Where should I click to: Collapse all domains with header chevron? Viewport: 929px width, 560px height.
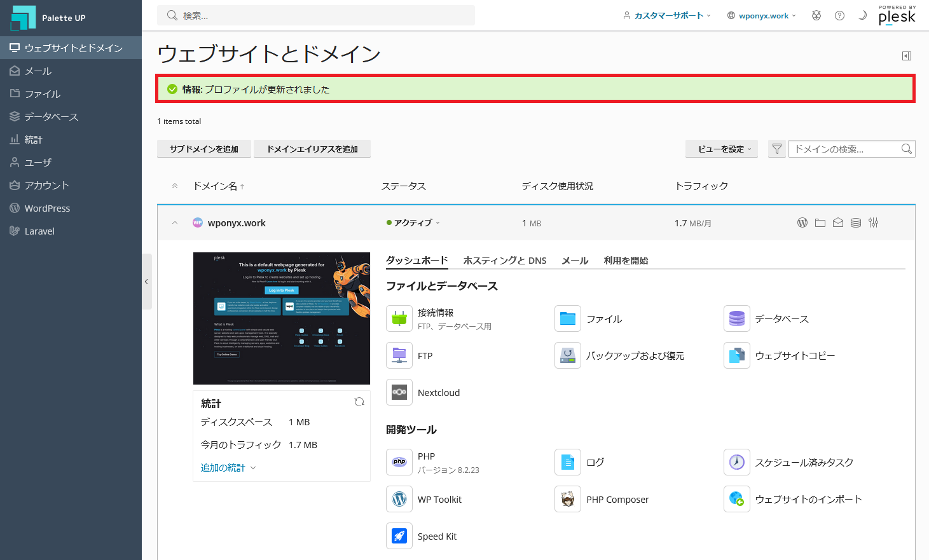pos(175,186)
